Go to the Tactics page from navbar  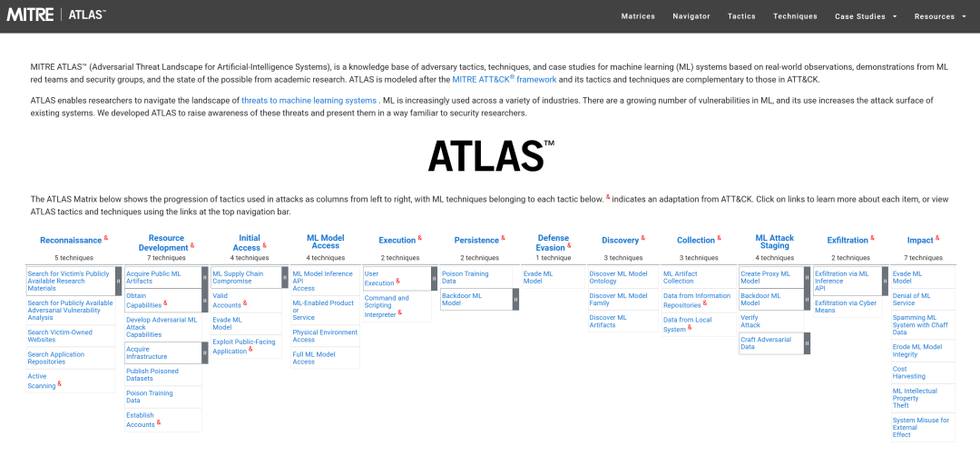click(x=741, y=16)
